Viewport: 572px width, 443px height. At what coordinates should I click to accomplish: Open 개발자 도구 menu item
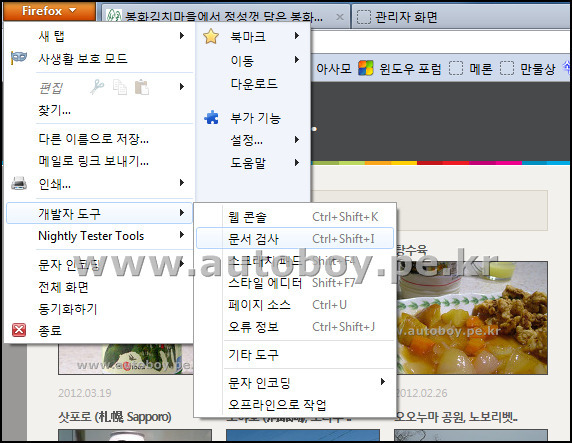point(69,213)
